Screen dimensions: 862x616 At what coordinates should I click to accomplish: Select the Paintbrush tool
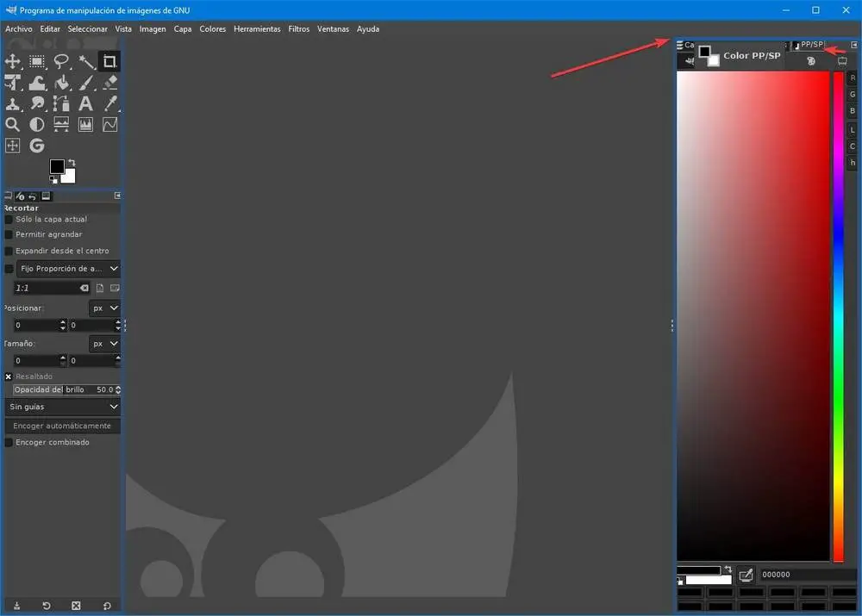pos(85,83)
